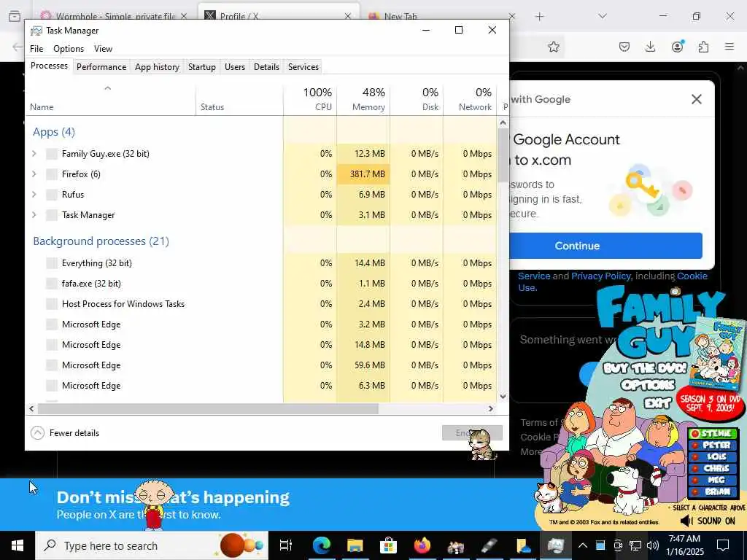Image resolution: width=747 pixels, height=560 pixels.
Task: Open Firefox extensions puzzle icon
Action: (704, 47)
